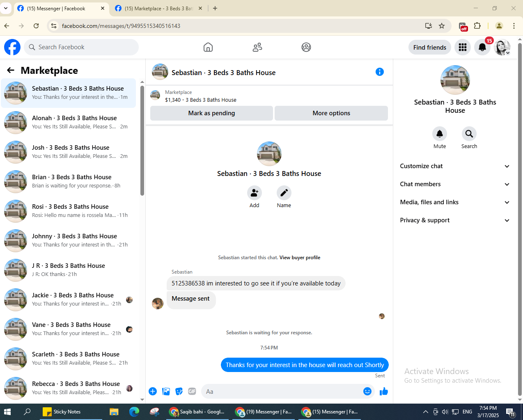Open Windows Start menu

[7, 412]
